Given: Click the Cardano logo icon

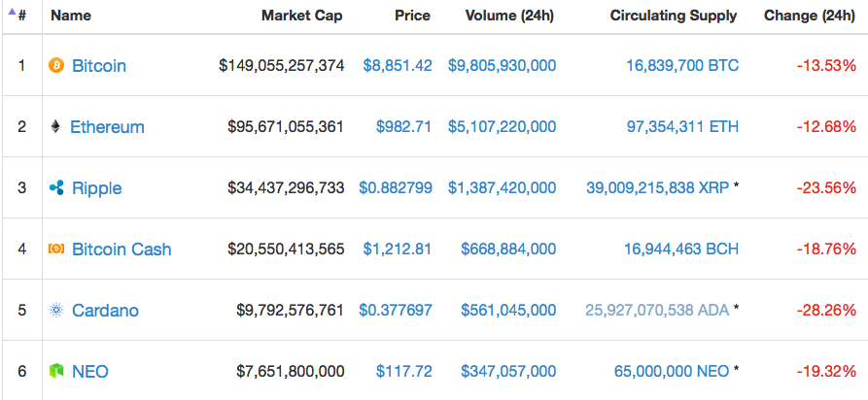Looking at the screenshot, I should click(56, 311).
